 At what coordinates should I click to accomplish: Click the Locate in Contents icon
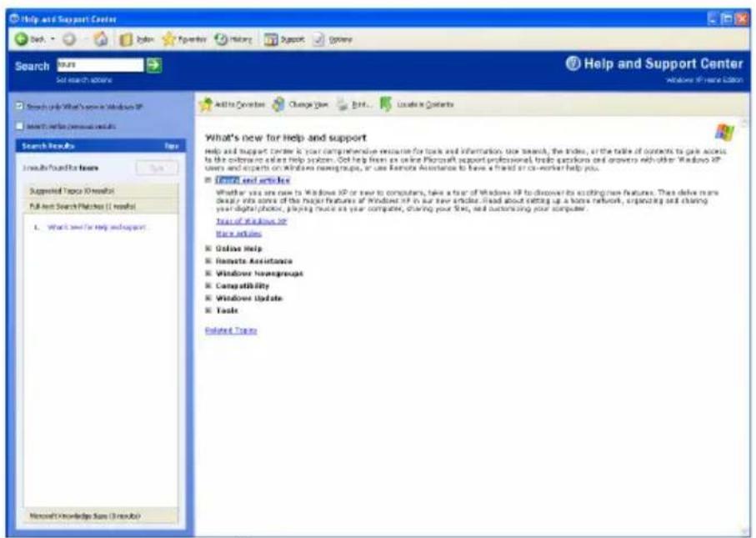(x=386, y=103)
